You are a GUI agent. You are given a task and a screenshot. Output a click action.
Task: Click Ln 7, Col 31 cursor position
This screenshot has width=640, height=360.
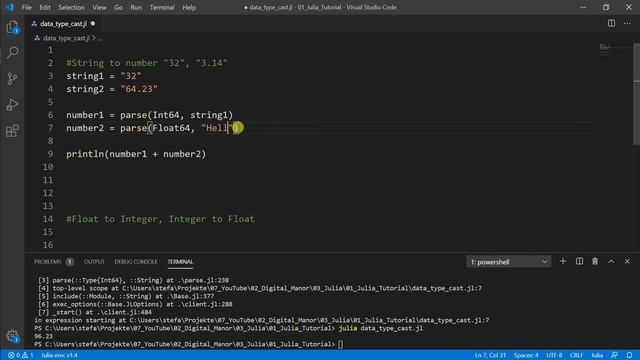(490, 355)
